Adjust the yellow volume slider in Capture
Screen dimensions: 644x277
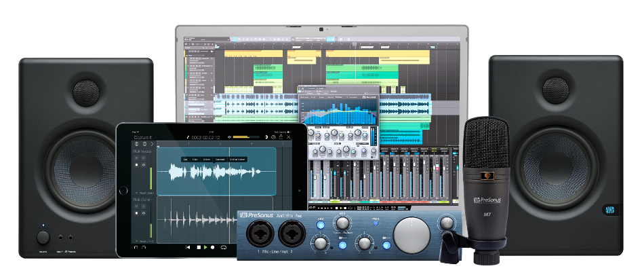coord(246,137)
